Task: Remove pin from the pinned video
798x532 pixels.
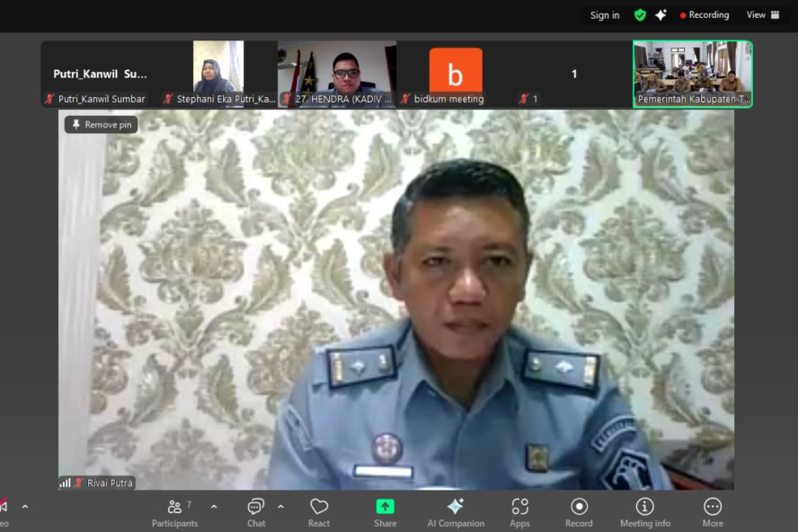Action: click(x=101, y=125)
